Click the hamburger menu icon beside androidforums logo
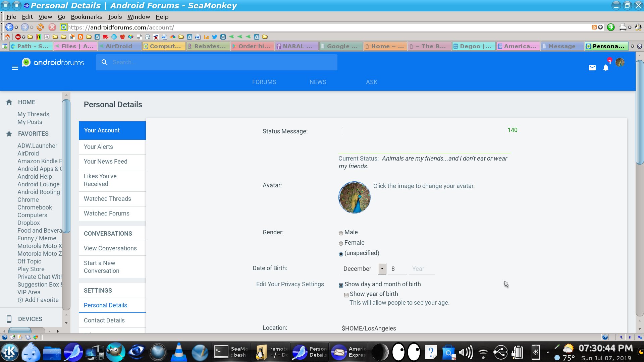This screenshot has height=362, width=644. pyautogui.click(x=15, y=68)
